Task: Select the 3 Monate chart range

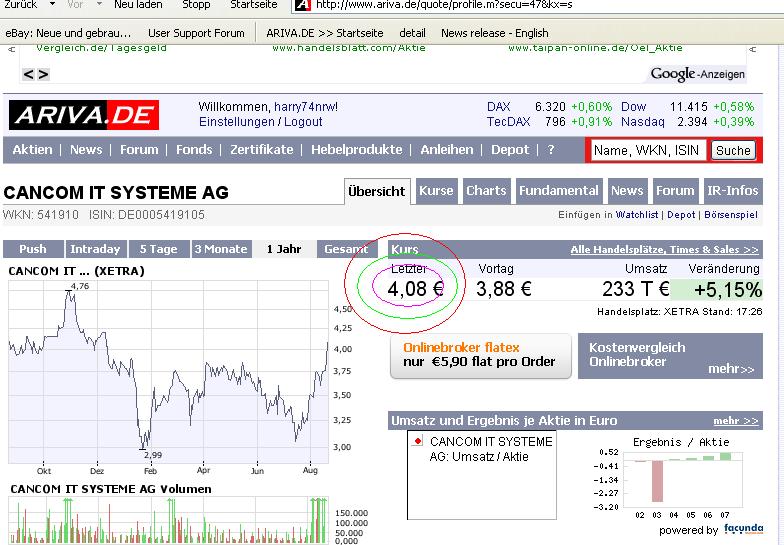Action: pos(220,249)
